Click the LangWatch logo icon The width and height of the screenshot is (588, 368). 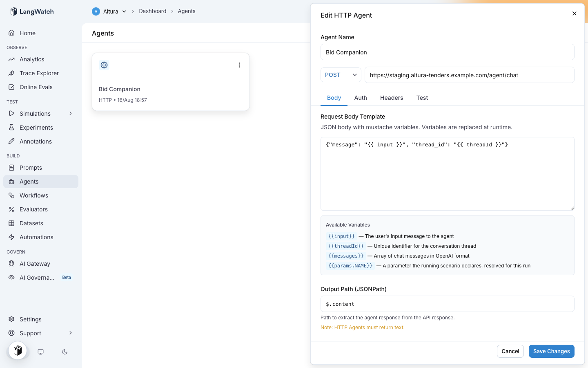(x=14, y=11)
